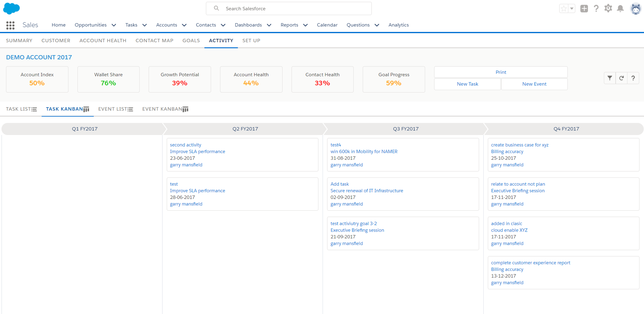
Task: Expand the Reports menu chevron
Action: pyautogui.click(x=305, y=25)
